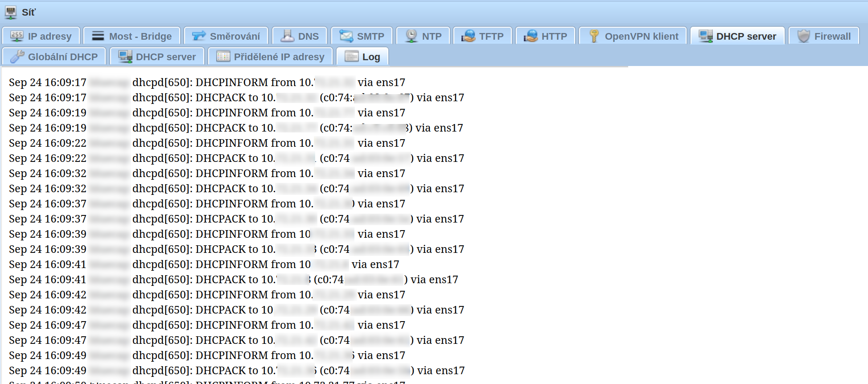
Task: Click DHCPACK text on the 16:09:32 line
Action: coord(221,189)
